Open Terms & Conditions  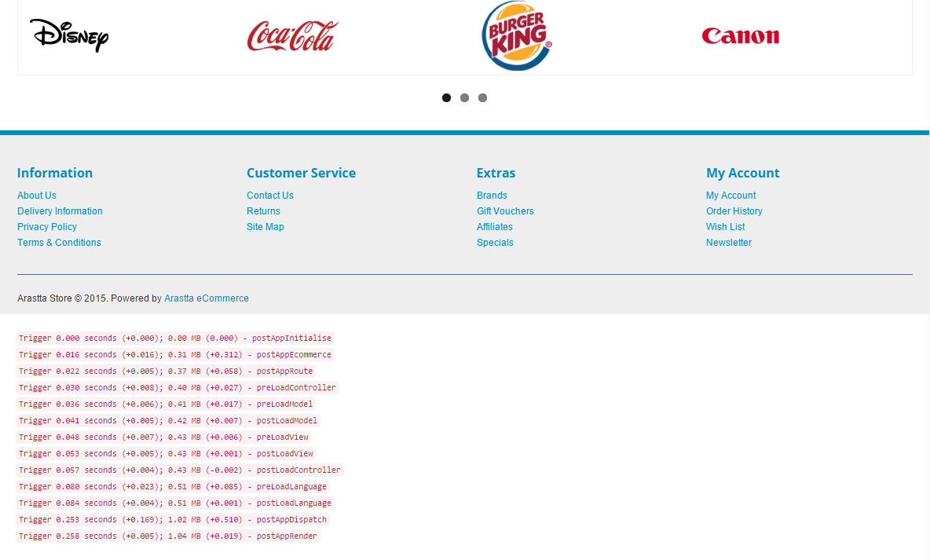(60, 243)
